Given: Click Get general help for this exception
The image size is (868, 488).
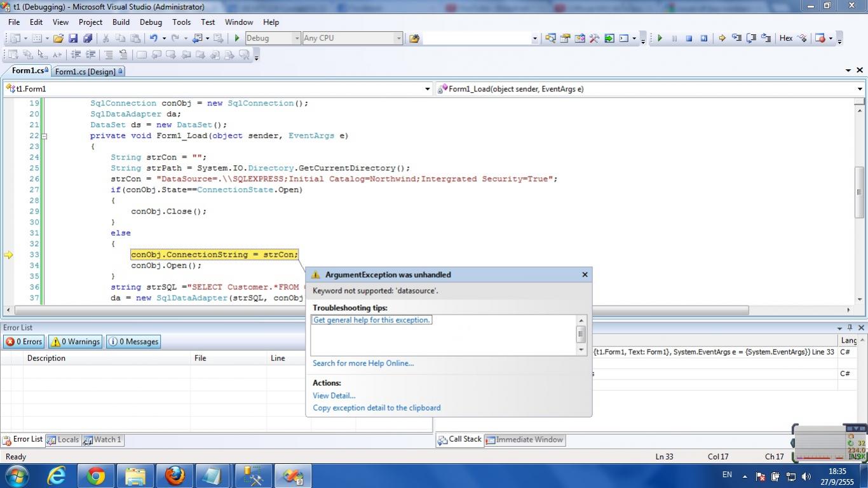Looking at the screenshot, I should pyautogui.click(x=372, y=320).
